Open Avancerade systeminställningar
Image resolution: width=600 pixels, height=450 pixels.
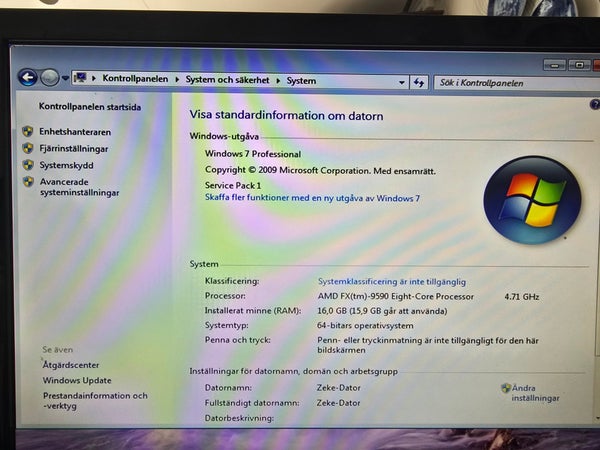click(79, 187)
